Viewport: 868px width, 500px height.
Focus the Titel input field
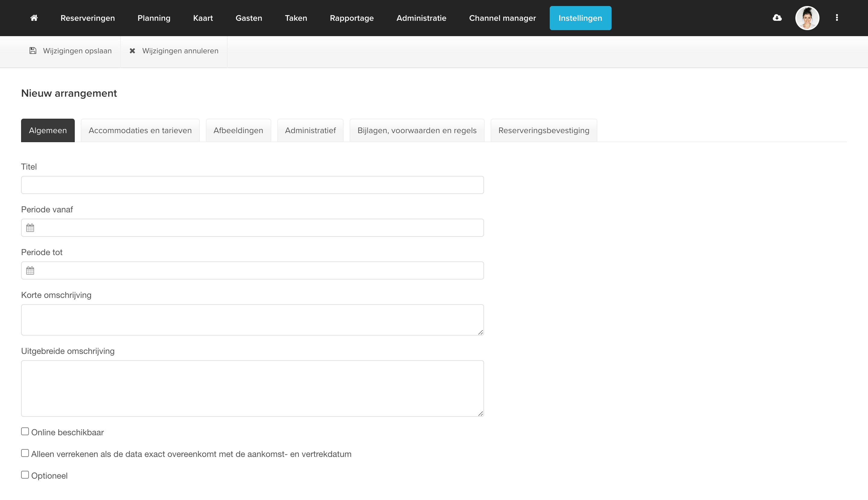point(253,185)
